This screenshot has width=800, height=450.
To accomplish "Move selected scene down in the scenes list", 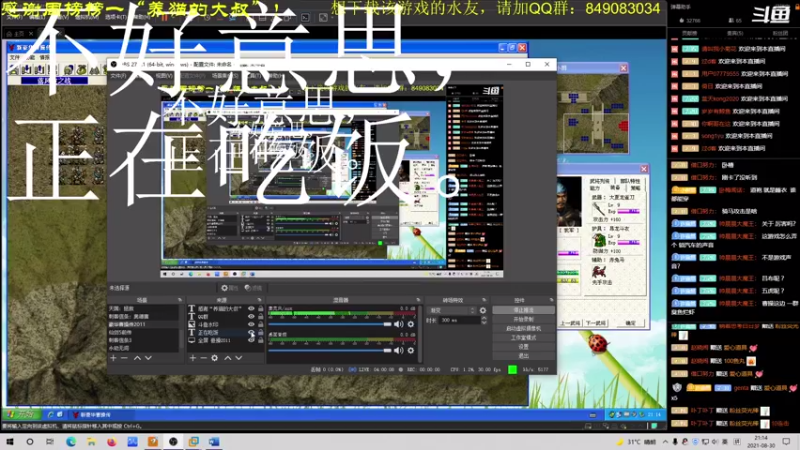I will [148, 358].
